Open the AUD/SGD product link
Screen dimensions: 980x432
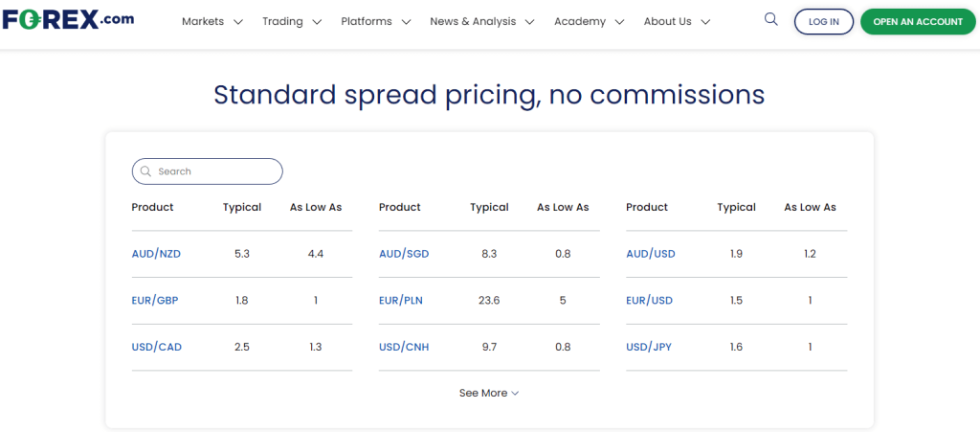coord(404,254)
